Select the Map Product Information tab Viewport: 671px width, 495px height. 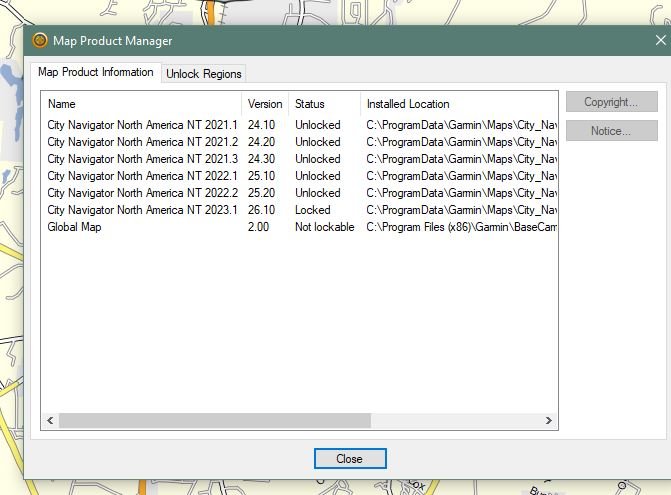coord(96,72)
